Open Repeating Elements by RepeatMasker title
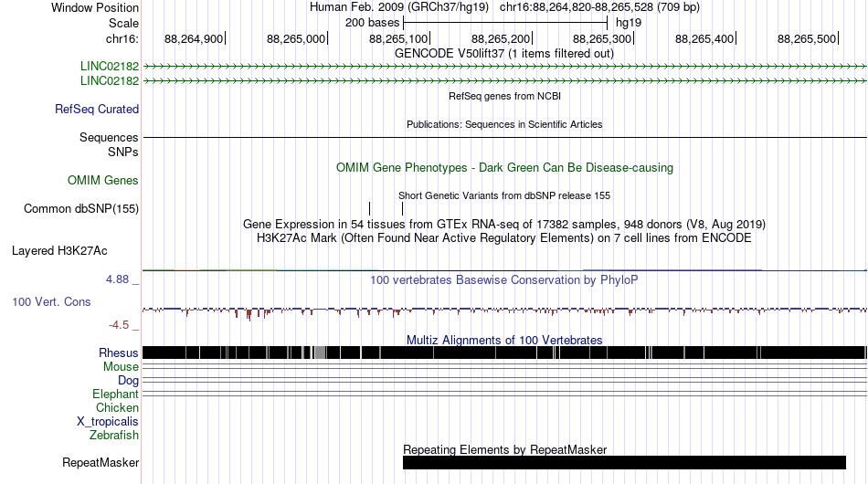Image resolution: width=868 pixels, height=484 pixels. [505, 449]
